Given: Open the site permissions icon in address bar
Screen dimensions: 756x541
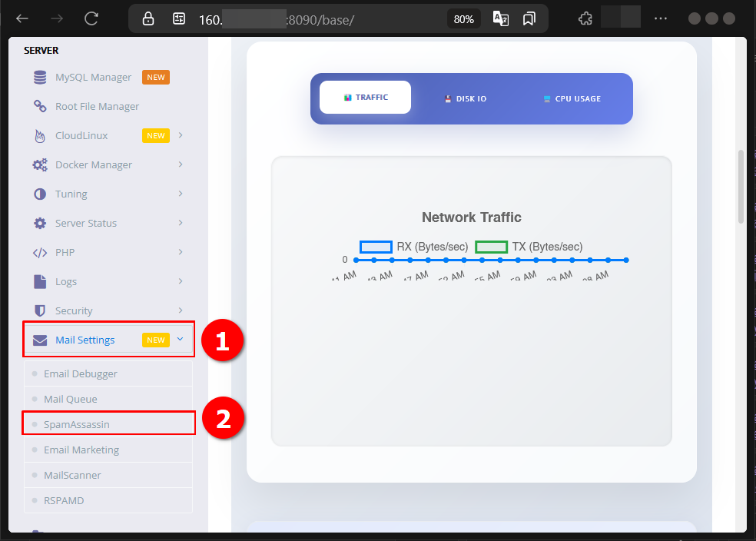Looking at the screenshot, I should (179, 18).
